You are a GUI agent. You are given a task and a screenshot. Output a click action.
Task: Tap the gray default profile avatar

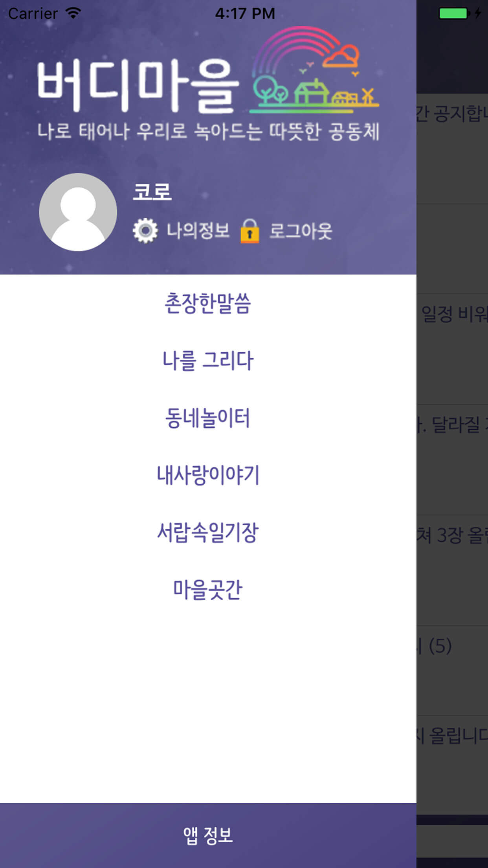[x=78, y=212]
